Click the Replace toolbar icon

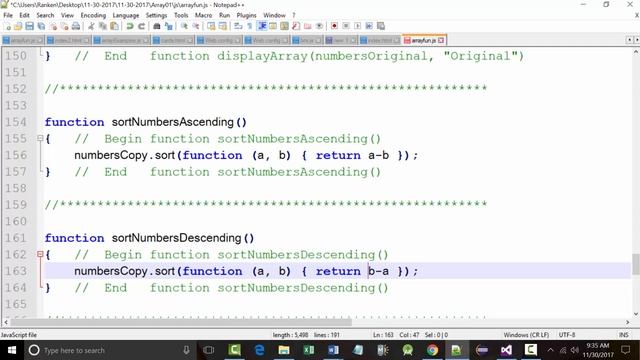(168, 26)
